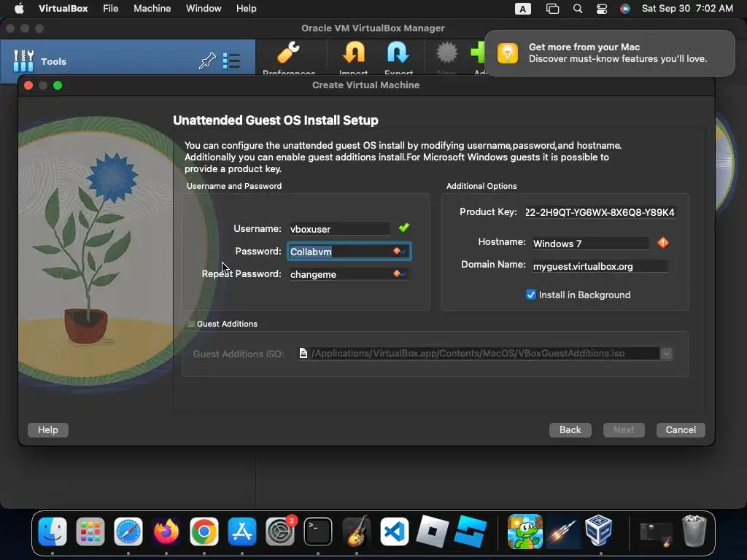The height and width of the screenshot is (560, 747).
Task: Enable the Guest Additions checkbox
Action: pyautogui.click(x=191, y=323)
